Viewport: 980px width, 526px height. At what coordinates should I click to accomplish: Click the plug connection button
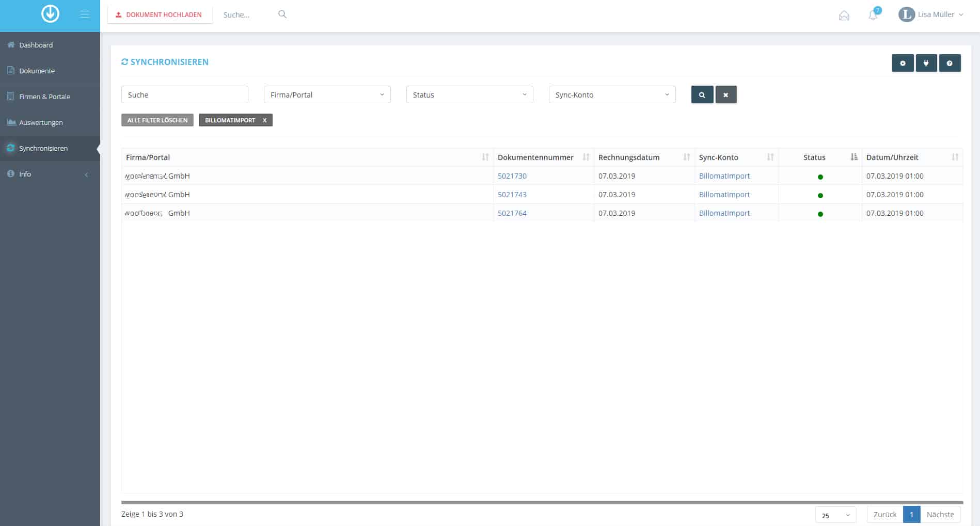point(926,63)
